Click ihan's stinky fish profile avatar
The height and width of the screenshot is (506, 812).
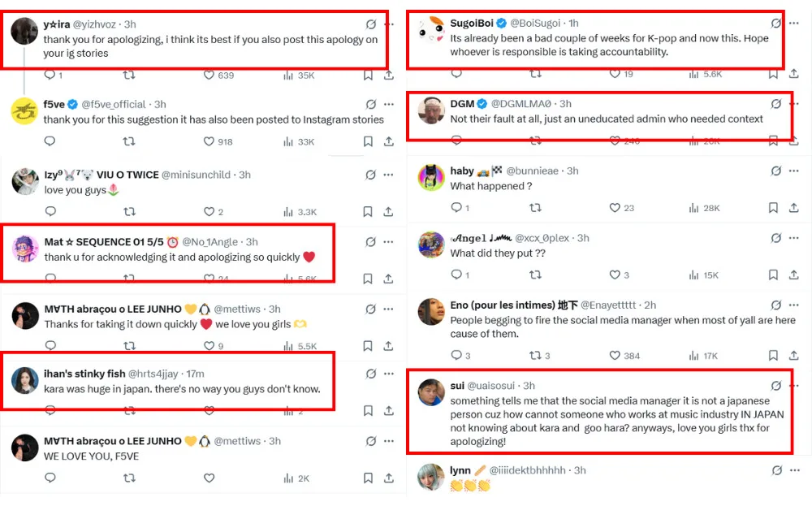click(x=25, y=380)
